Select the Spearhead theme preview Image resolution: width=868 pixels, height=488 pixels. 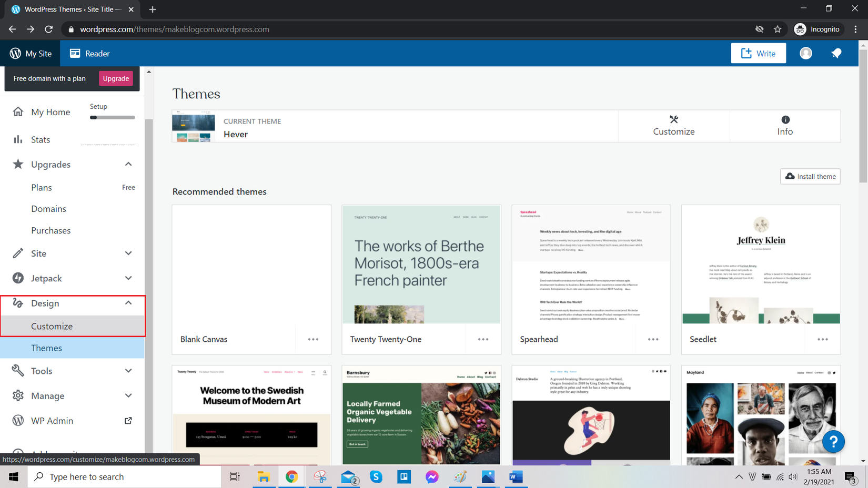591,265
